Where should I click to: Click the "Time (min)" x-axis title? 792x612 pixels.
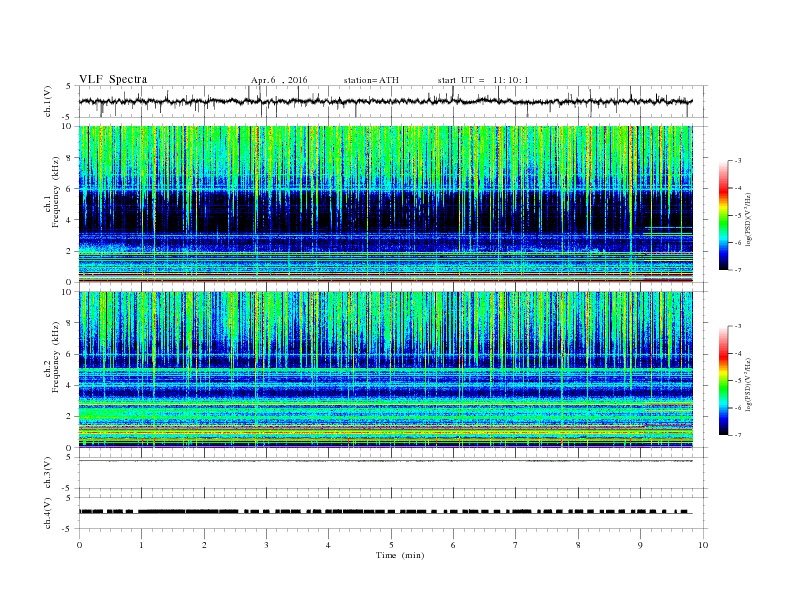point(400,555)
